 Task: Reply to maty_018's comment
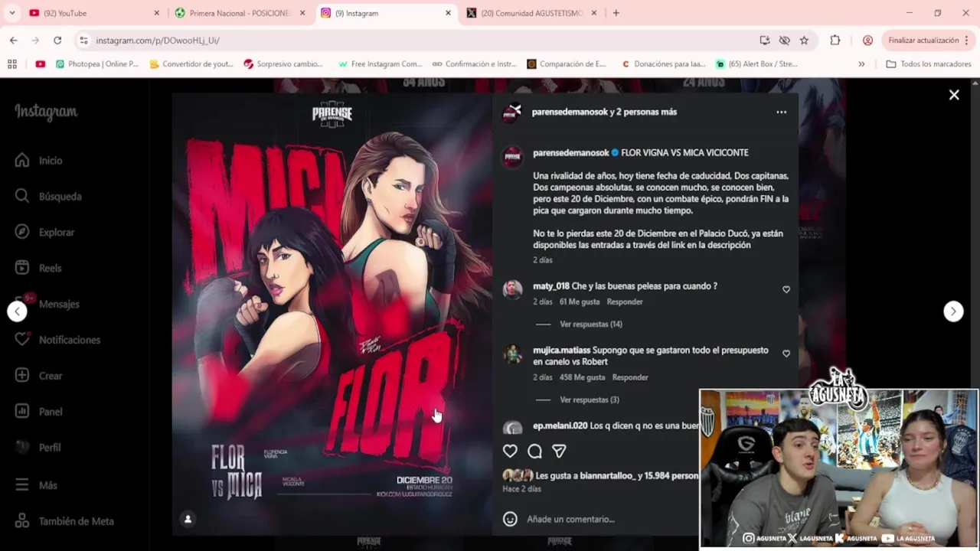tap(625, 302)
